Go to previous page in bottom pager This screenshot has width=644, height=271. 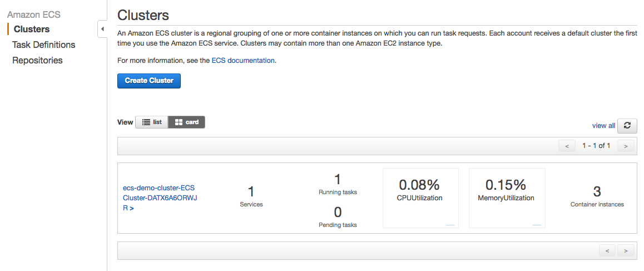tap(607, 250)
